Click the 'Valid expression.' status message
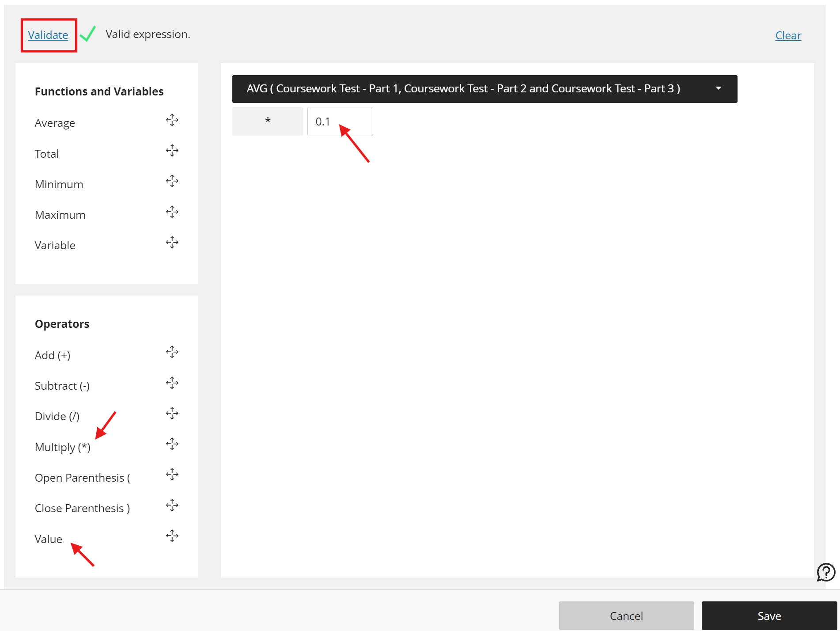 [148, 34]
